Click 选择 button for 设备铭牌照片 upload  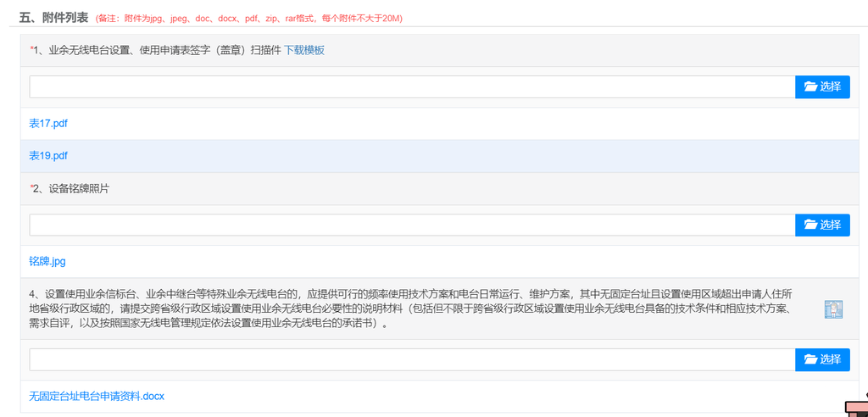tap(822, 225)
